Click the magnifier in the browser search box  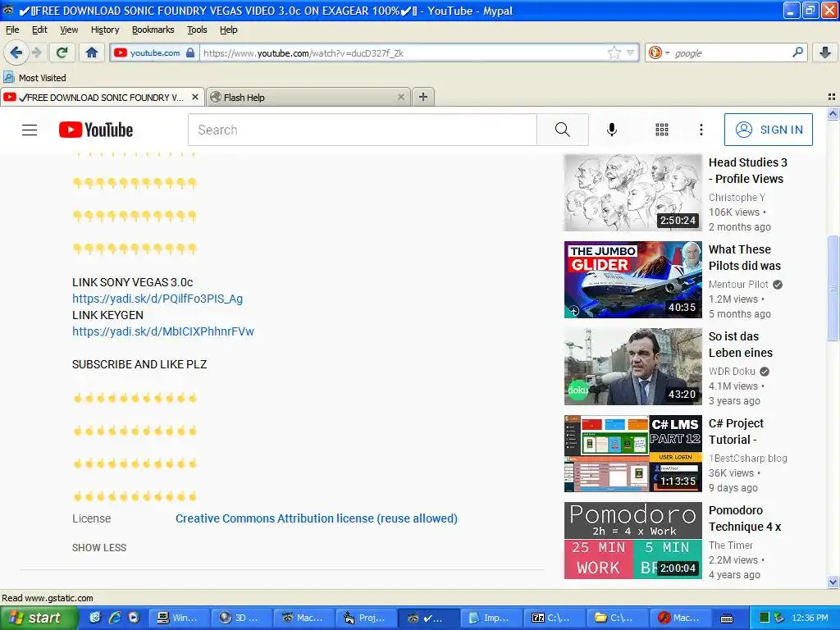pyautogui.click(x=797, y=52)
